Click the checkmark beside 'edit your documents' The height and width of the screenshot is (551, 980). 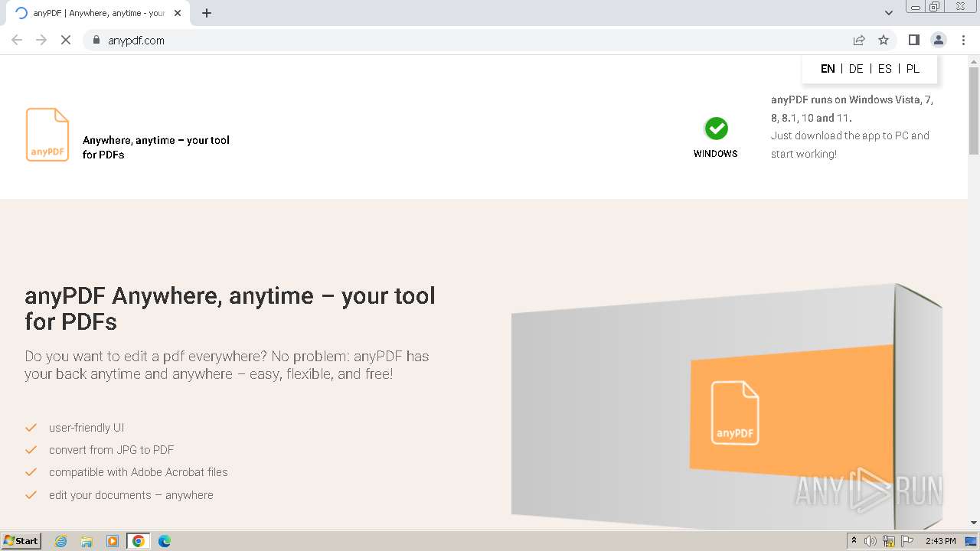click(x=31, y=495)
